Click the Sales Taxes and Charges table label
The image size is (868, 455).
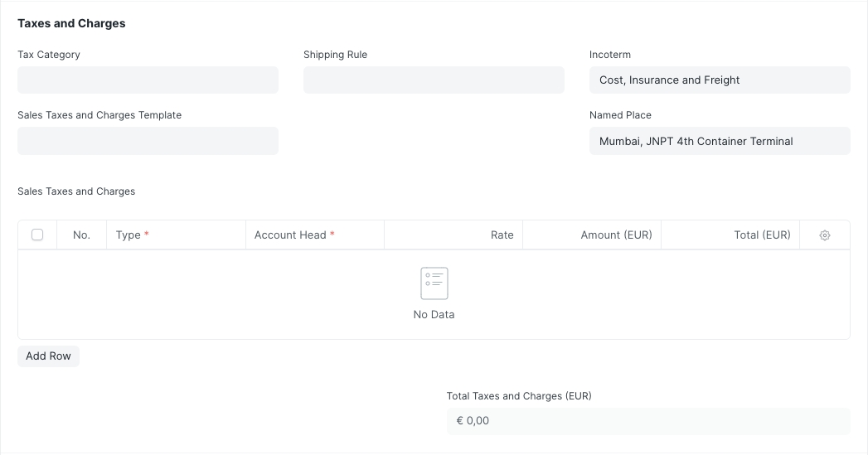[76, 191]
